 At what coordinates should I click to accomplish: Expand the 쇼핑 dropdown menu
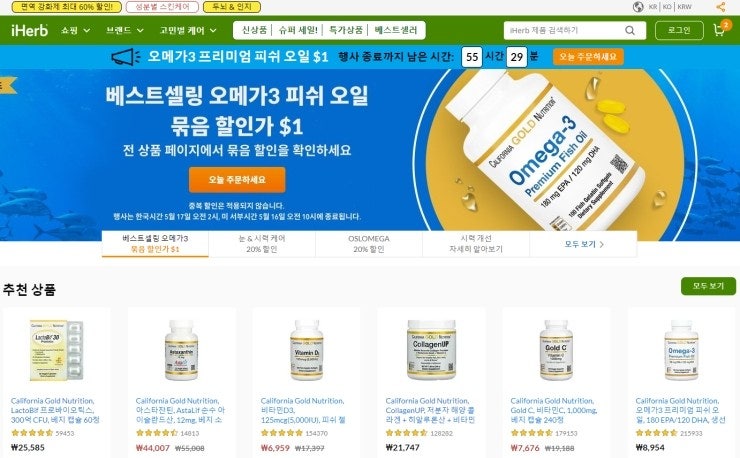tap(75, 30)
